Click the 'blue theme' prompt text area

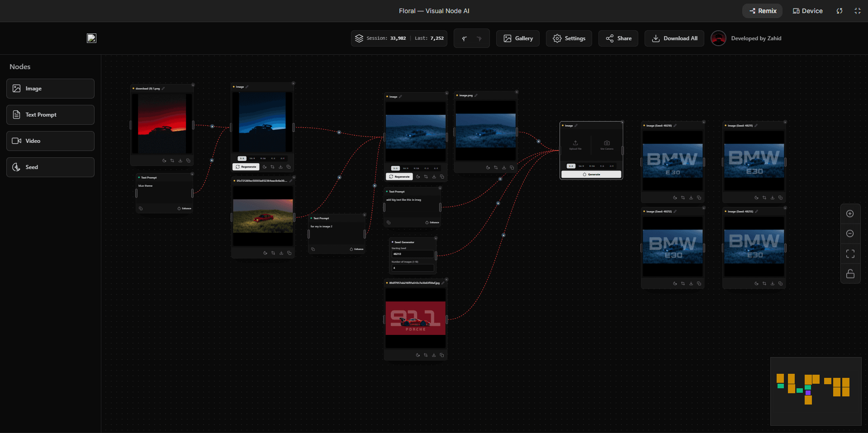[164, 193]
